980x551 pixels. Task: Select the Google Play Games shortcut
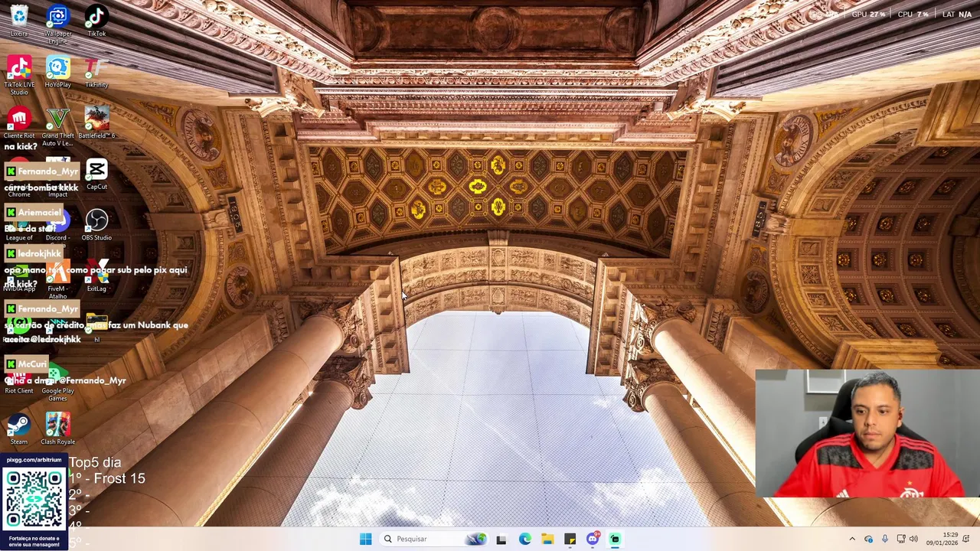pyautogui.click(x=57, y=382)
